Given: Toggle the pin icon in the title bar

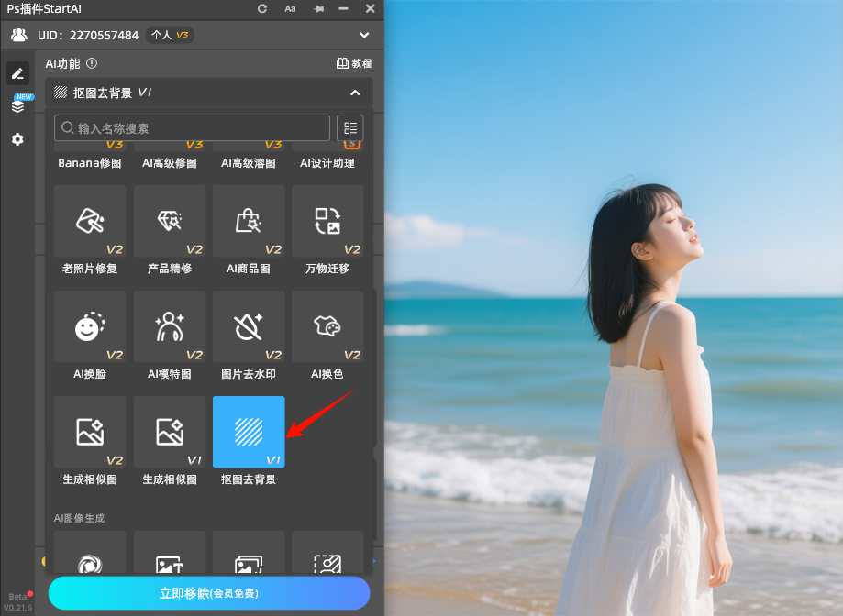Looking at the screenshot, I should pos(317,8).
